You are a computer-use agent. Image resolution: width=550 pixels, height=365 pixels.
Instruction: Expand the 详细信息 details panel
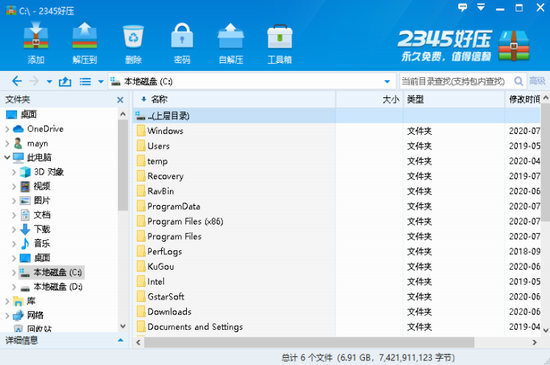pyautogui.click(x=120, y=340)
